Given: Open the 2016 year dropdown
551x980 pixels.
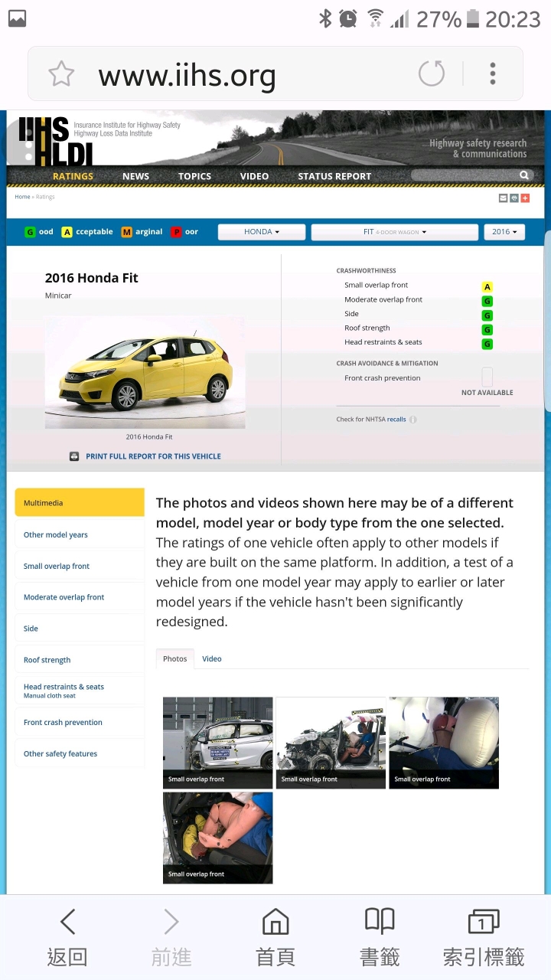Looking at the screenshot, I should pyautogui.click(x=504, y=232).
